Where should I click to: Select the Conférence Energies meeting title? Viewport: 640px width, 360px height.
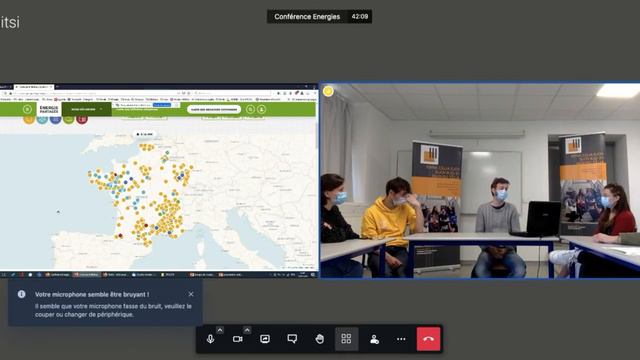[307, 17]
